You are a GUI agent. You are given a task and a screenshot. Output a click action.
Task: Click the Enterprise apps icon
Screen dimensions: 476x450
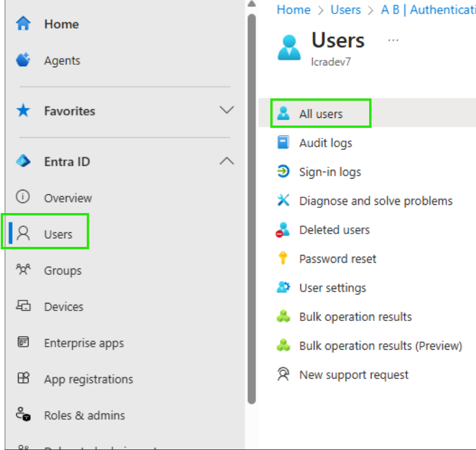[23, 342]
